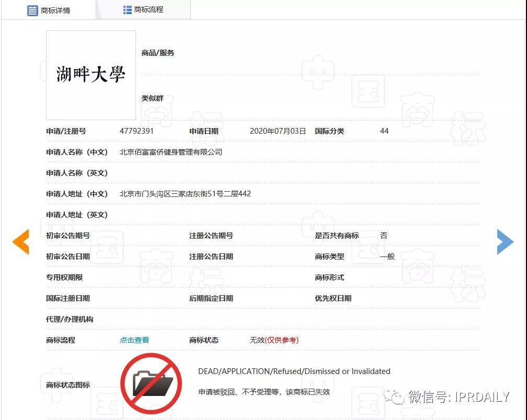Select applicant address 北京市门头沟区三家店东街51号二层442
The width and height of the screenshot is (527, 420).
(185, 194)
